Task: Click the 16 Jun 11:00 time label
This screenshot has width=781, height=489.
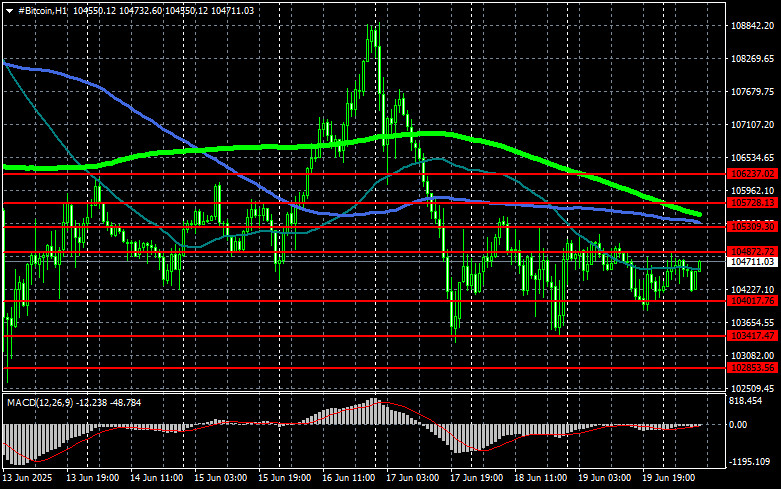Action: tap(349, 478)
